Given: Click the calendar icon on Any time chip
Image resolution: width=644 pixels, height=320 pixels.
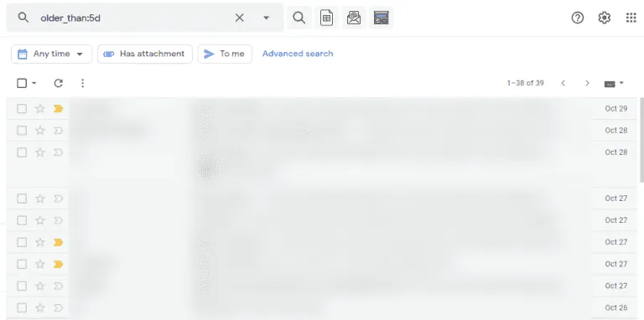Looking at the screenshot, I should (x=23, y=54).
